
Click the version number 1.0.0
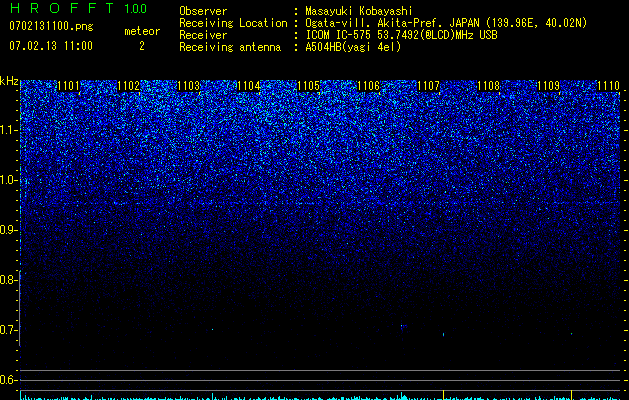135,9
